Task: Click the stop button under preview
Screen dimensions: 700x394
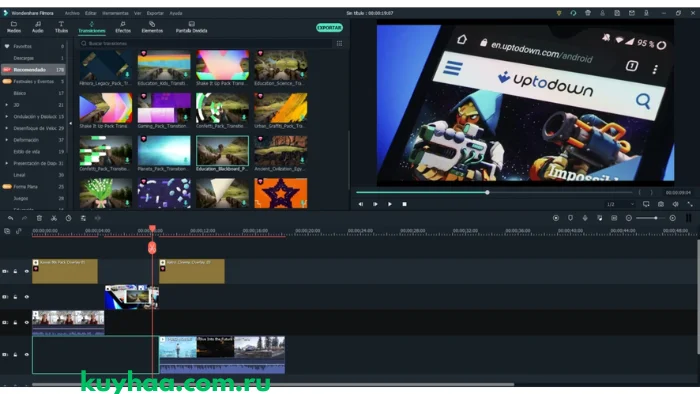Action: [x=404, y=204]
